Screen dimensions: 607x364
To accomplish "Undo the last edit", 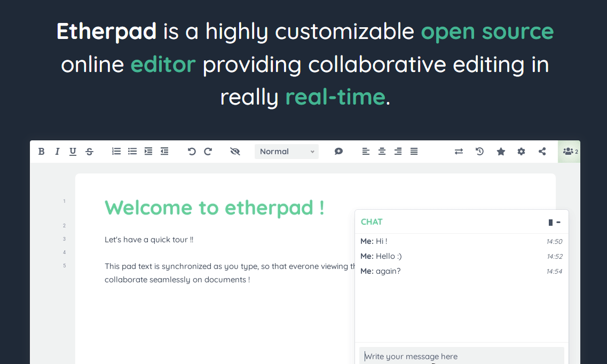I will [192, 152].
